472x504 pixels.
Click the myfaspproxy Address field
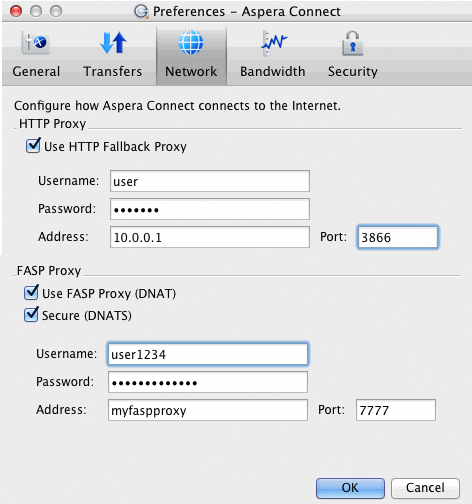coord(208,410)
